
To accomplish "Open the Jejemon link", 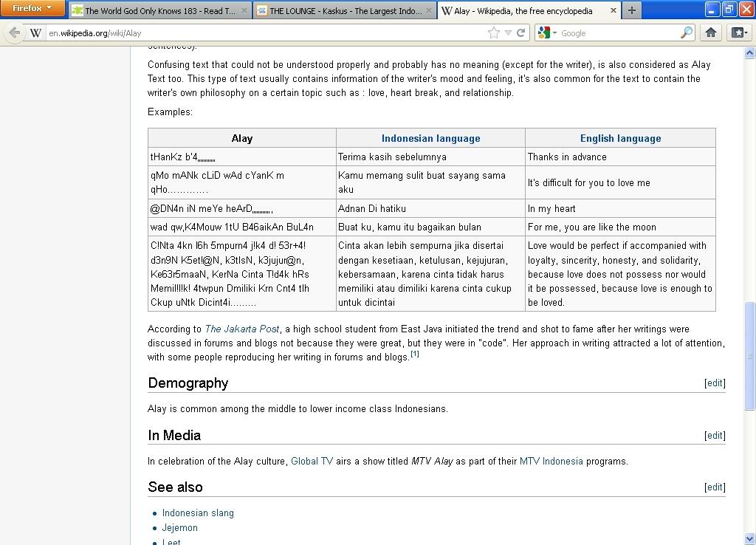I will click(x=180, y=527).
